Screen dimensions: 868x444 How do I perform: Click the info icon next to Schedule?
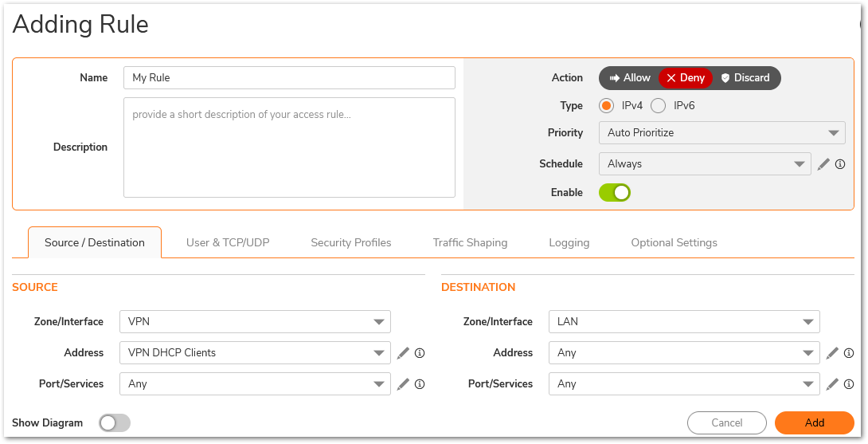pos(840,164)
